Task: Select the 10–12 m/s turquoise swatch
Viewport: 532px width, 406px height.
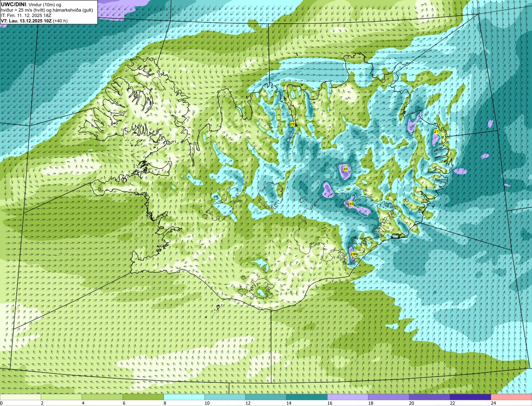Action: click(225, 397)
